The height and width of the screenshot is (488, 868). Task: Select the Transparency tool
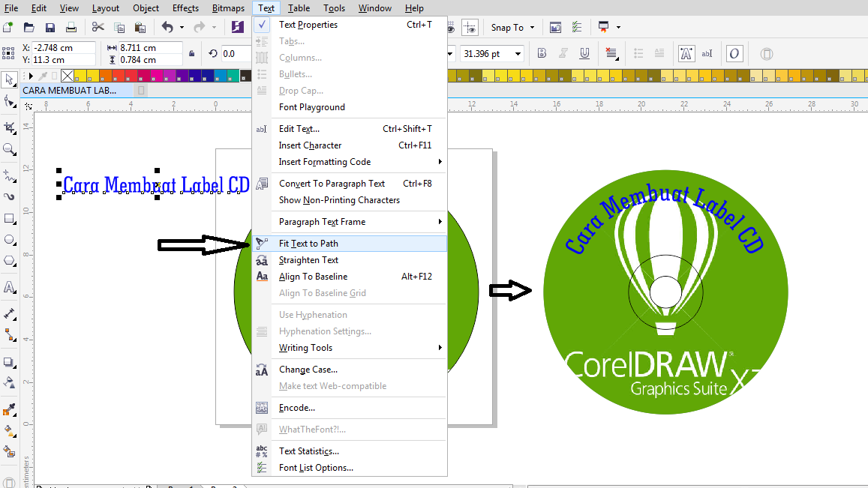[x=9, y=383]
